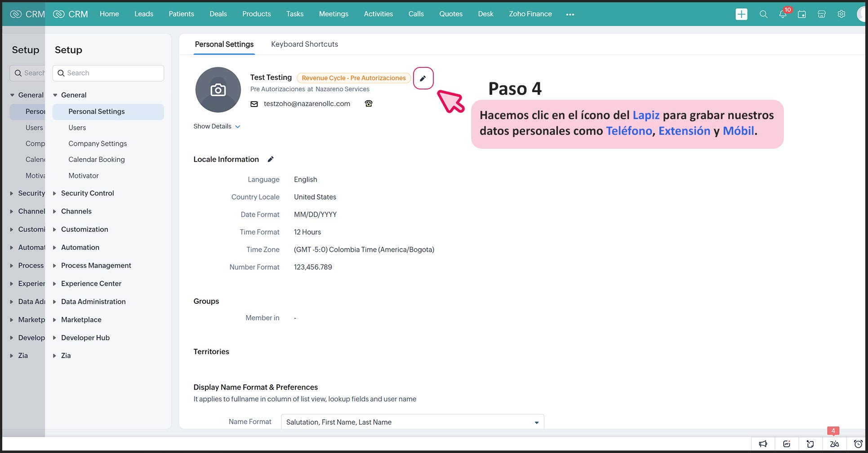
Task: Open the Zia assistant icon in the bottom bar
Action: click(x=834, y=444)
